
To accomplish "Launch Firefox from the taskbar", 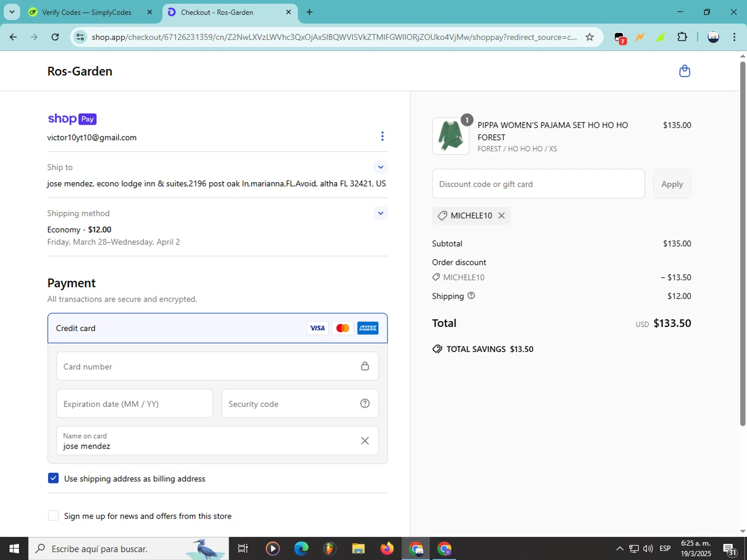I will 387,549.
